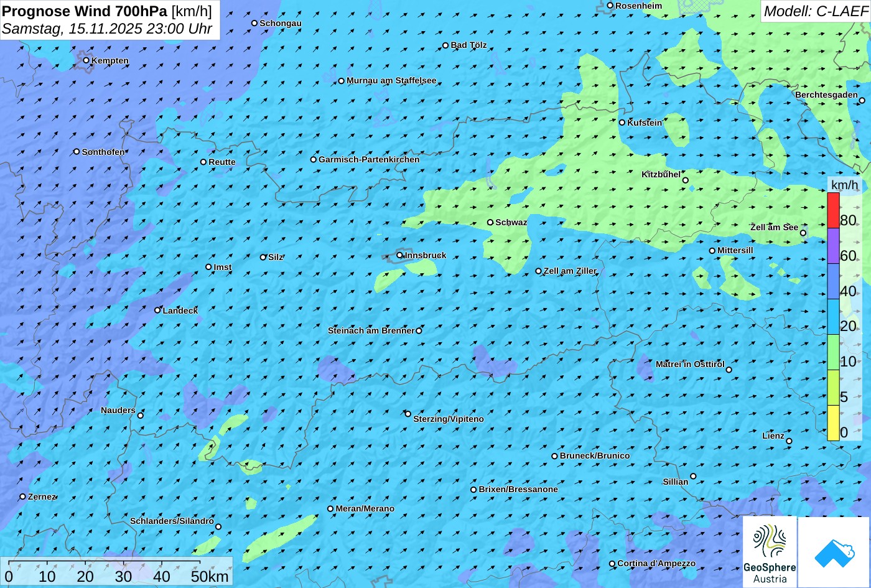Select the Schwaz city marker
The image size is (871, 588).
[x=490, y=222]
